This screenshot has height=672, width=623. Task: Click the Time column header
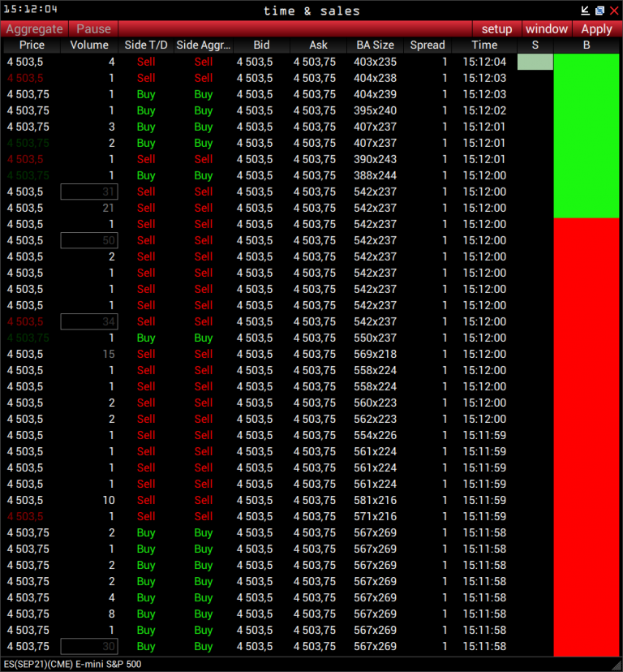coord(484,45)
